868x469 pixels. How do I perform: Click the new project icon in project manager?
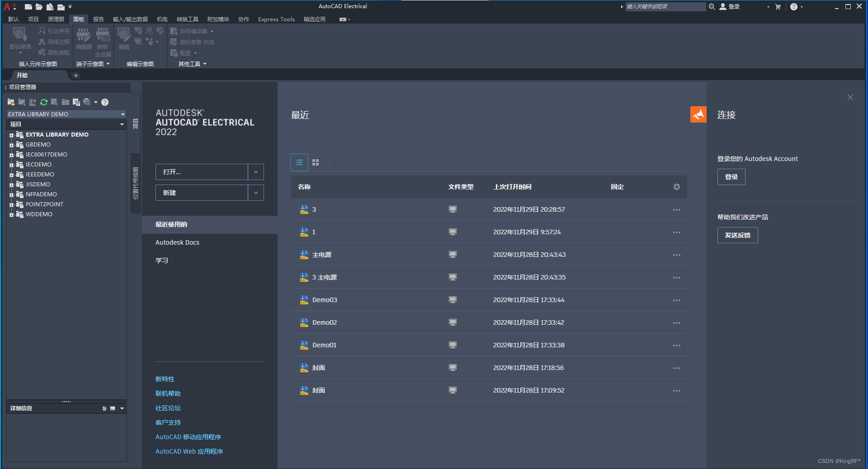[x=22, y=102]
